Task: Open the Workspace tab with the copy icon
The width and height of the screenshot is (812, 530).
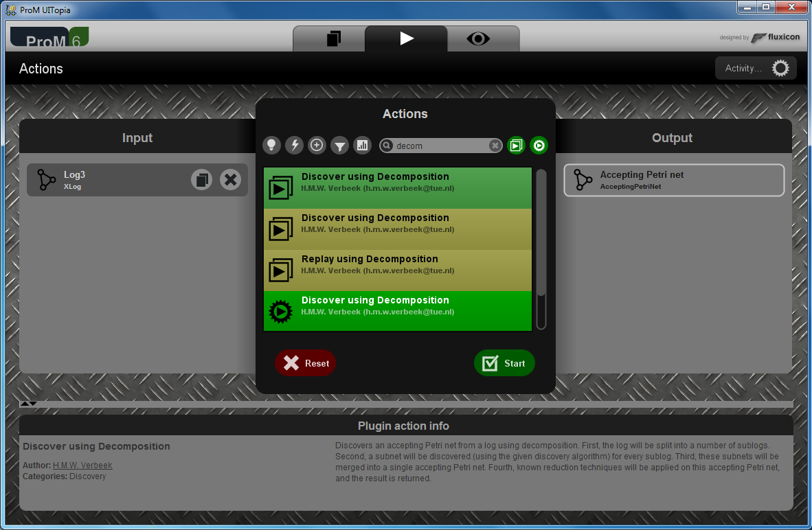Action: click(333, 39)
